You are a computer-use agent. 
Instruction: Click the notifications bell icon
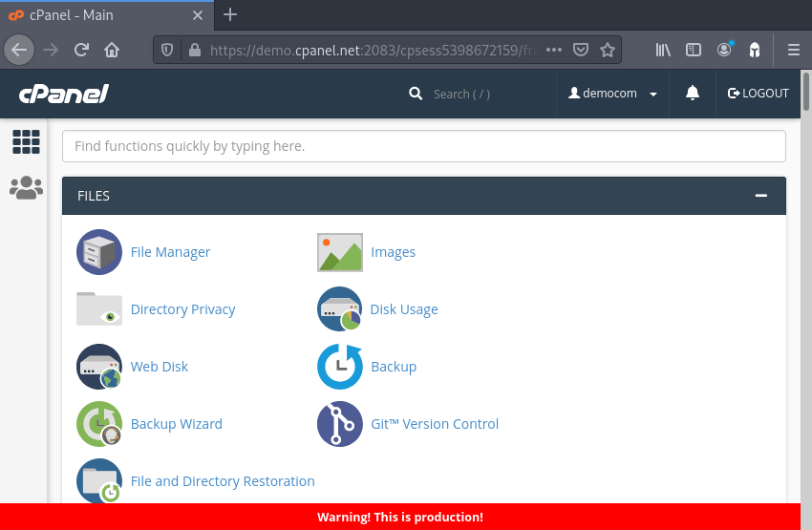[x=693, y=94]
